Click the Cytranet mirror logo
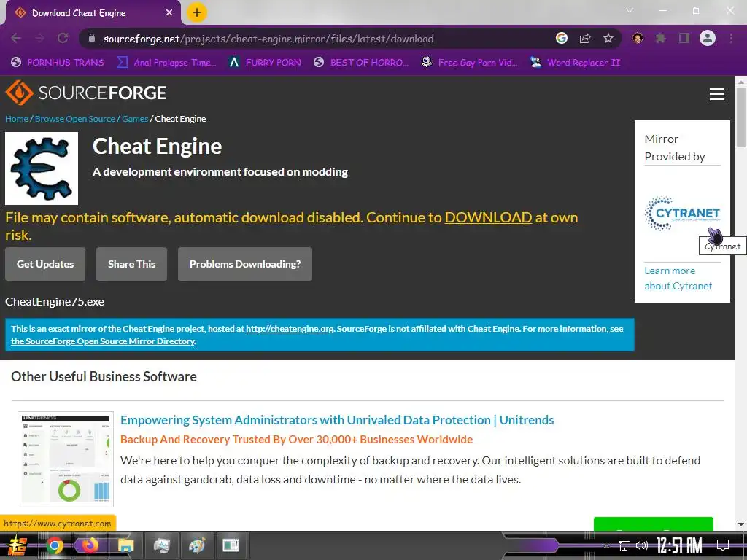Image resolution: width=747 pixels, height=560 pixels. pyautogui.click(x=682, y=214)
